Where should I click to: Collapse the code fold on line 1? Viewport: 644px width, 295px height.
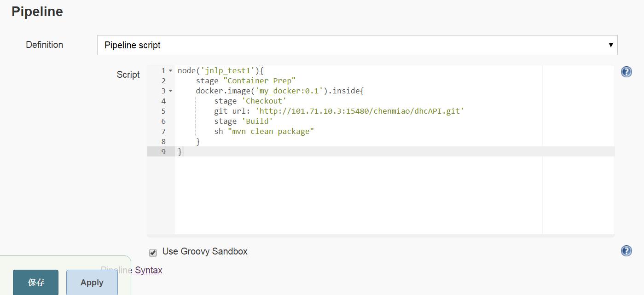pos(170,71)
